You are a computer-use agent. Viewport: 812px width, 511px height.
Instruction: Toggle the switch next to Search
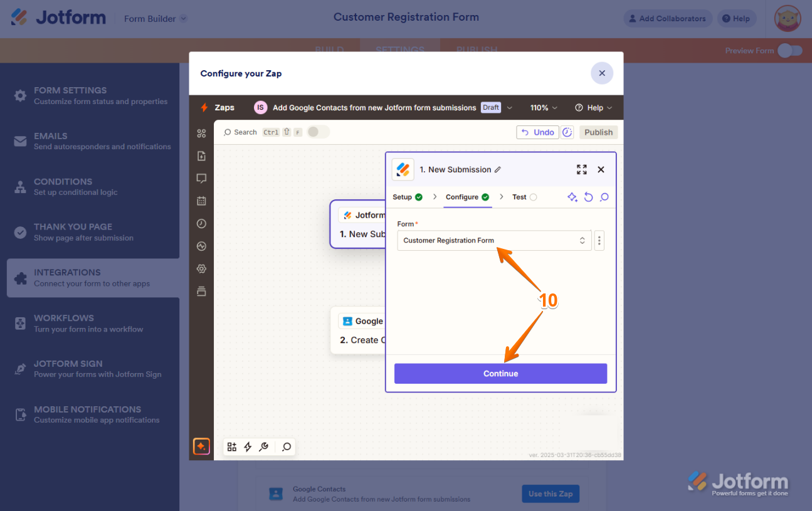[318, 132]
